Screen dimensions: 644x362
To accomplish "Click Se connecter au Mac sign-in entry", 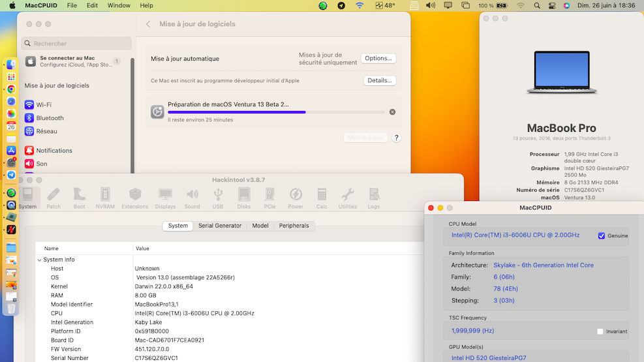I will 72,61.
